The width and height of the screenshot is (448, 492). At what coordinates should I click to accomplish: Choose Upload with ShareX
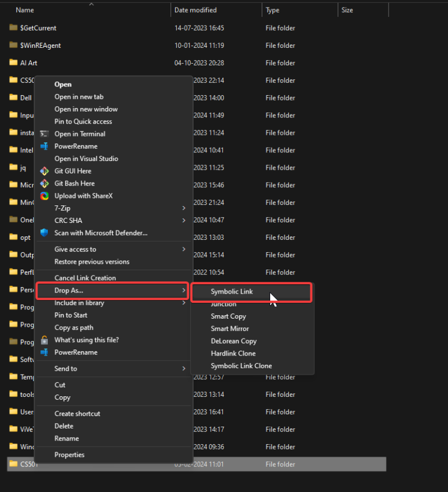pyautogui.click(x=83, y=196)
